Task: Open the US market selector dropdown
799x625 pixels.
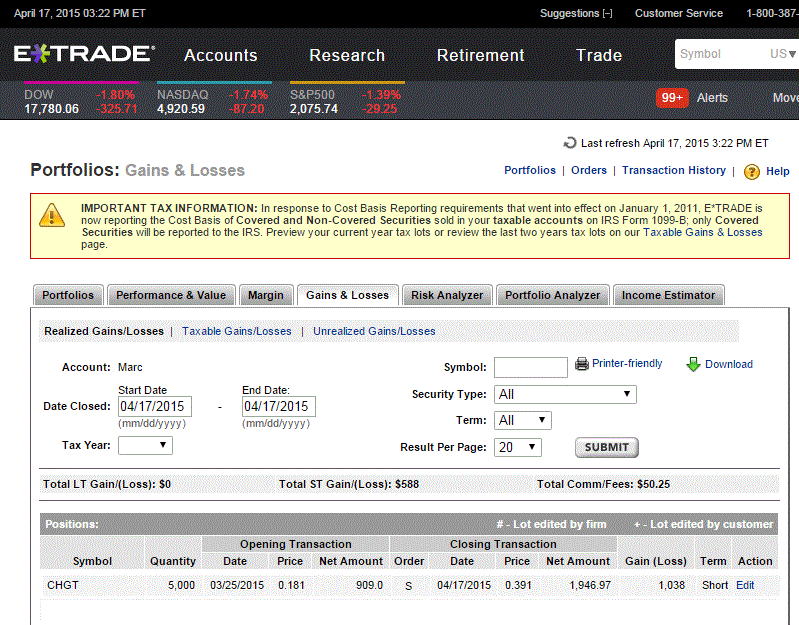Action: [x=783, y=54]
